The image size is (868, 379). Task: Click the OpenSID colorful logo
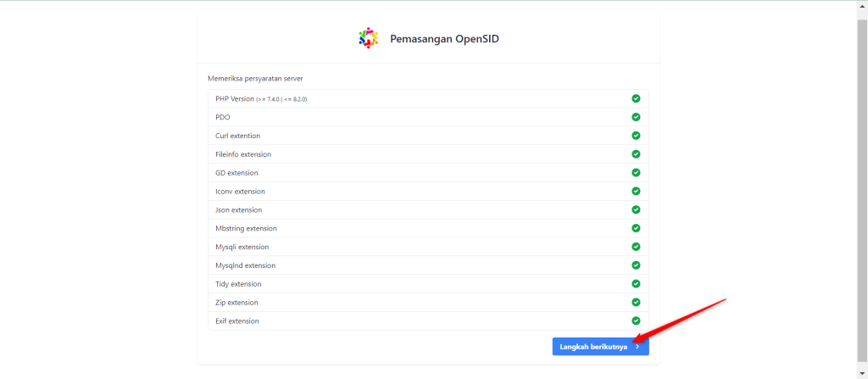coord(368,38)
